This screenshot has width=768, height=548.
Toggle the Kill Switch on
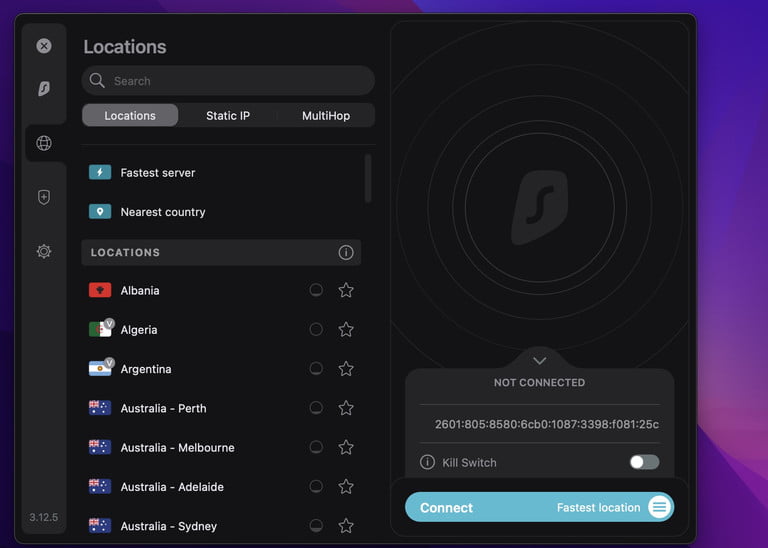tap(644, 462)
